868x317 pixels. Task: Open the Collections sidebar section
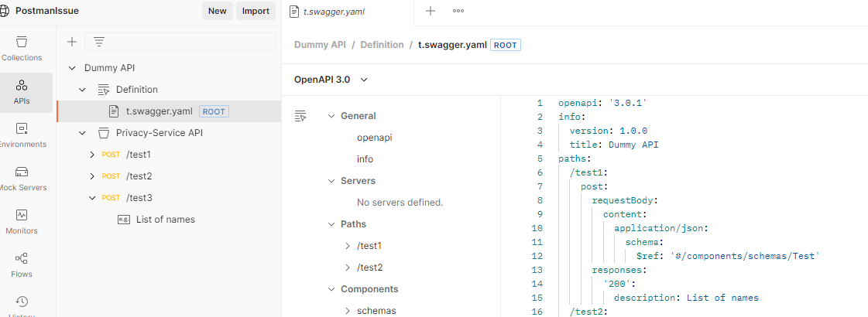(x=22, y=49)
